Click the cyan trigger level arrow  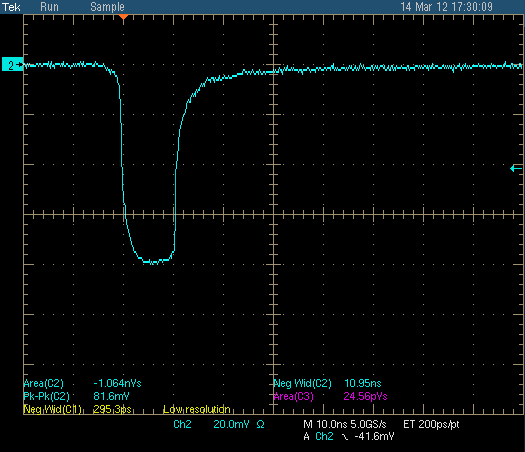tap(516, 168)
